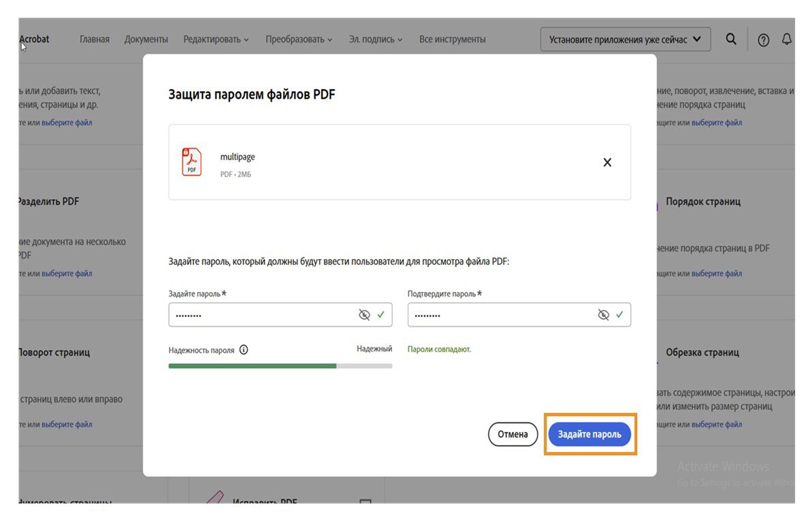Open Все инструменты from the top bar

pos(452,39)
